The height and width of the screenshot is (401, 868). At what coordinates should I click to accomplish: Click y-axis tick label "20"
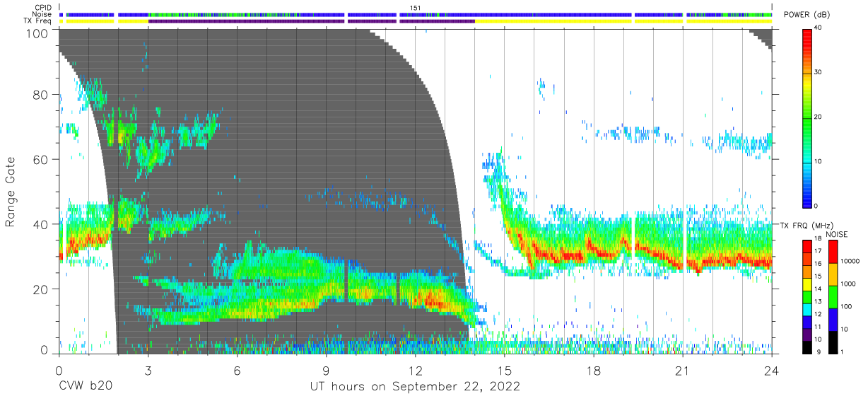tap(42, 289)
